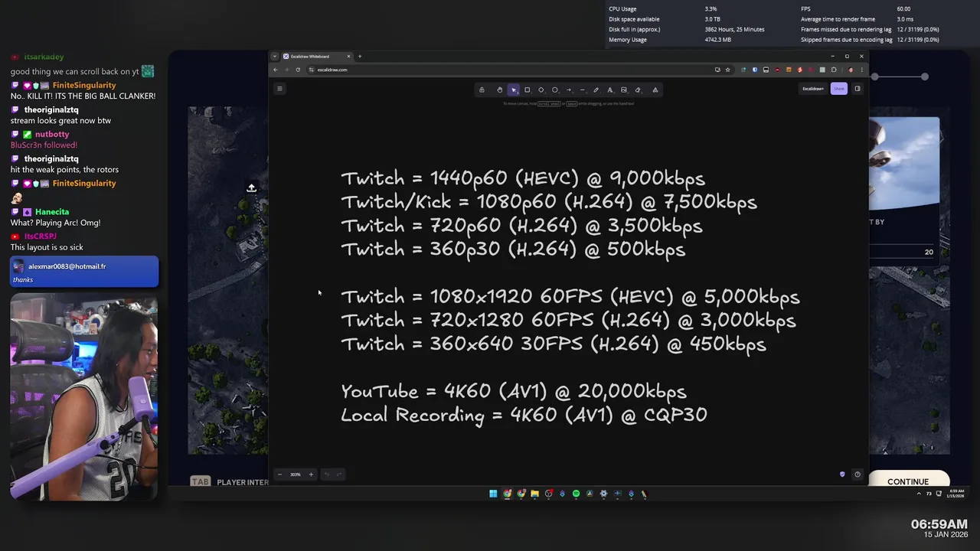The height and width of the screenshot is (551, 980).
Task: Zoom out with the minus button
Action: [x=279, y=474]
